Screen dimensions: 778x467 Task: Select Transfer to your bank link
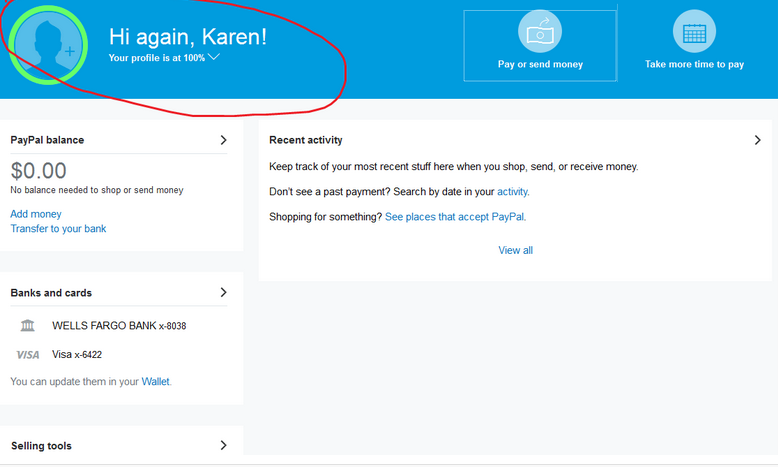pos(58,229)
